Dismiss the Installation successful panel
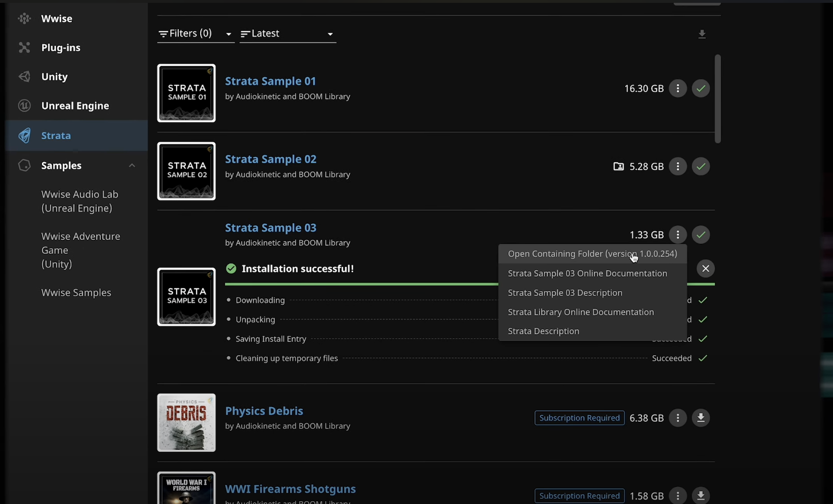Image resolution: width=833 pixels, height=504 pixels. [706, 269]
